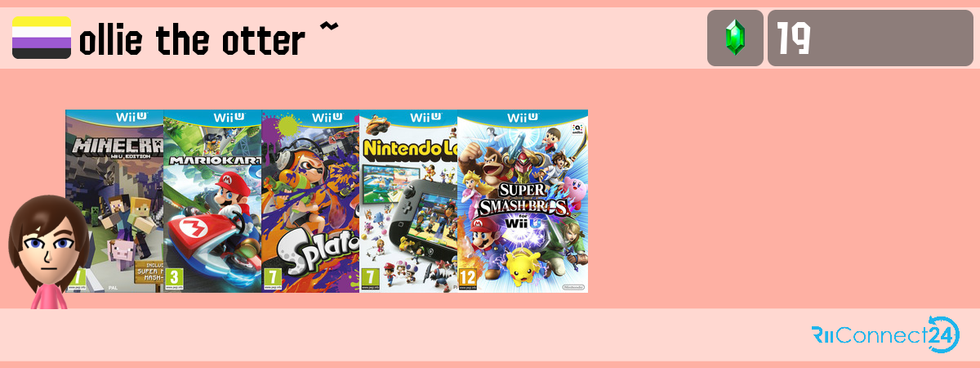This screenshot has width=980, height=368.
Task: Click the RiiConnect24 circular arrows 24 emblem
Action: click(943, 334)
